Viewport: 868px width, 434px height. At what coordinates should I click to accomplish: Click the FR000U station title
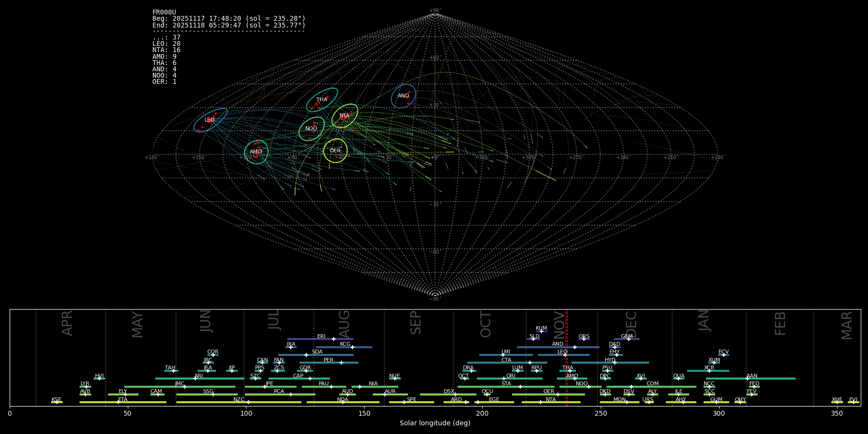[164, 13]
